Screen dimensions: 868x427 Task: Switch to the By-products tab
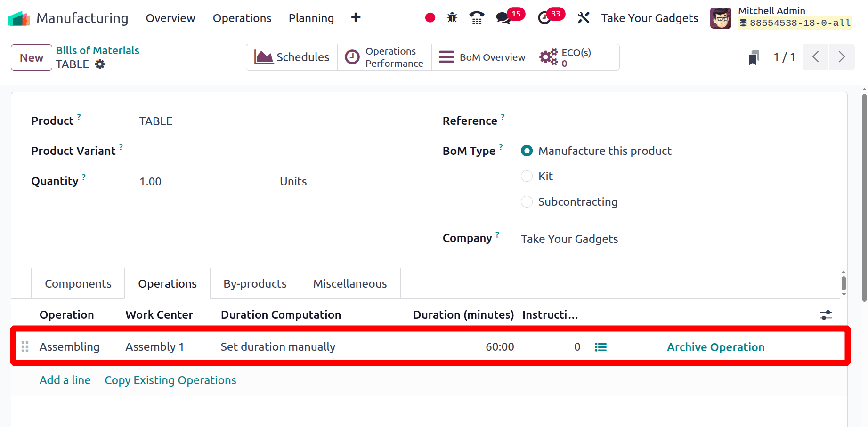coord(255,283)
